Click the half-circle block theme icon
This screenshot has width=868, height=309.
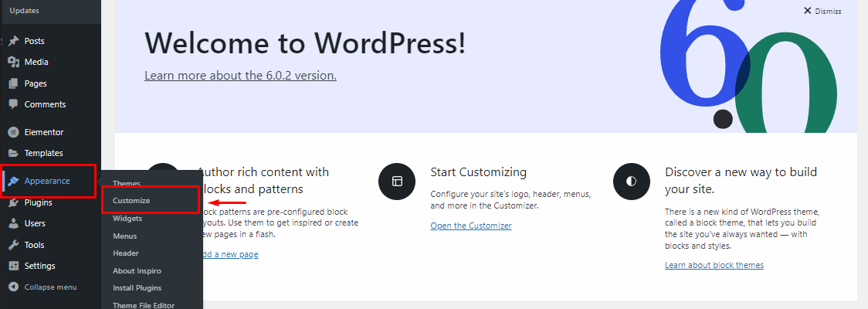point(632,182)
